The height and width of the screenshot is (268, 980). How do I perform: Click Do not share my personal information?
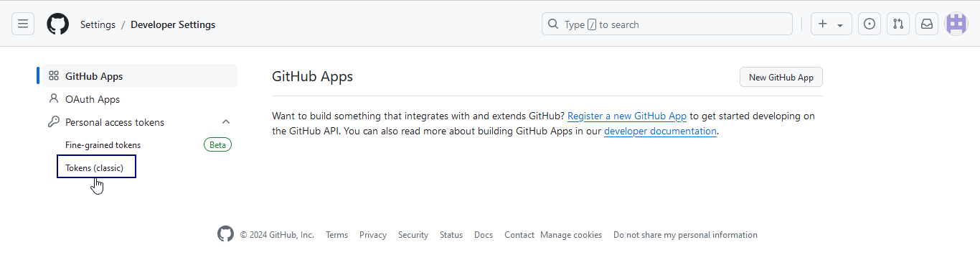(685, 234)
